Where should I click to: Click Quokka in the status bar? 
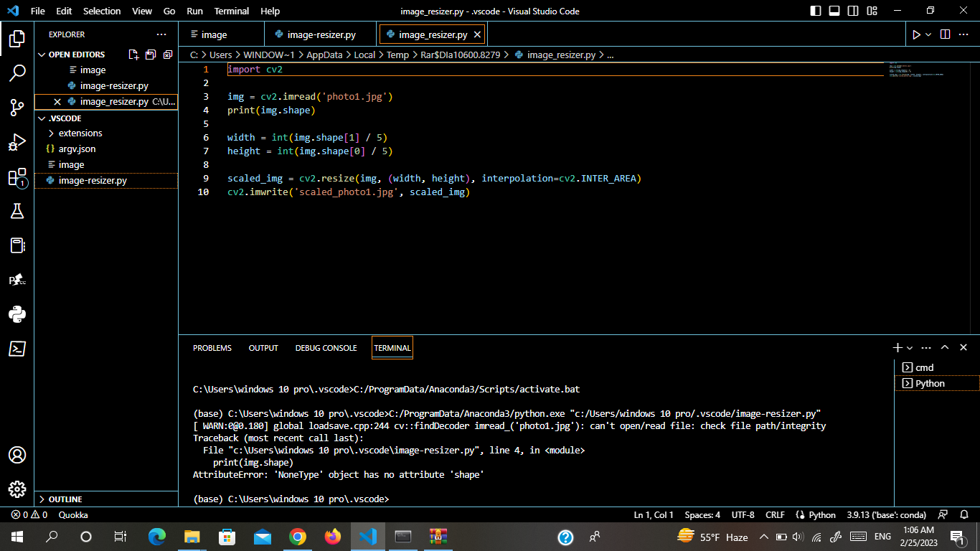tap(73, 514)
